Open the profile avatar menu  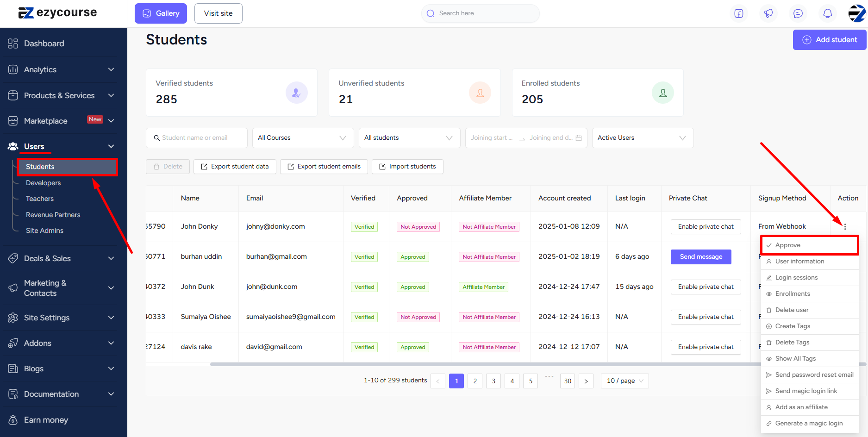point(857,13)
